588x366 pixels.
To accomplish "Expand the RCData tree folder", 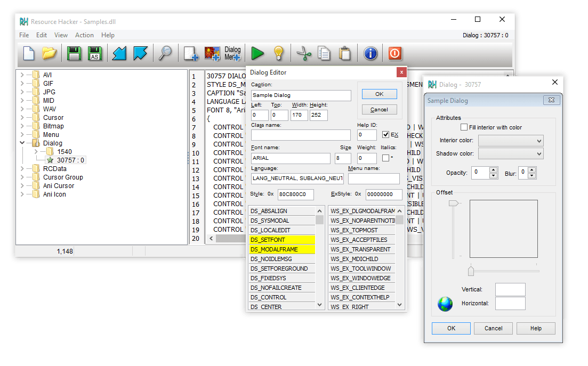I will [x=22, y=168].
